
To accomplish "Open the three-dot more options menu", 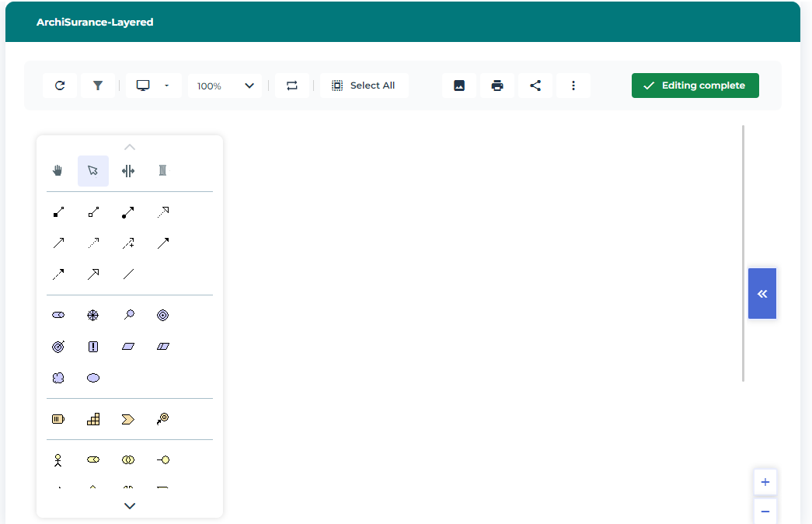I will [573, 86].
